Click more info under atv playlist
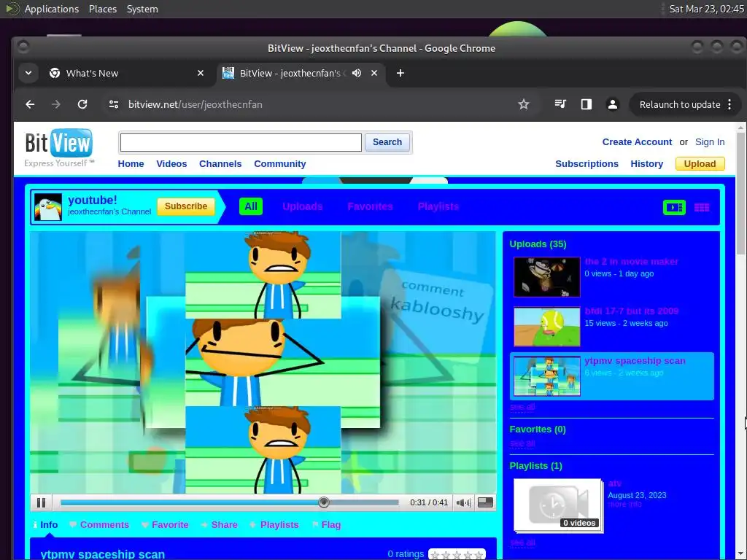This screenshot has height=560, width=747. [x=624, y=505]
